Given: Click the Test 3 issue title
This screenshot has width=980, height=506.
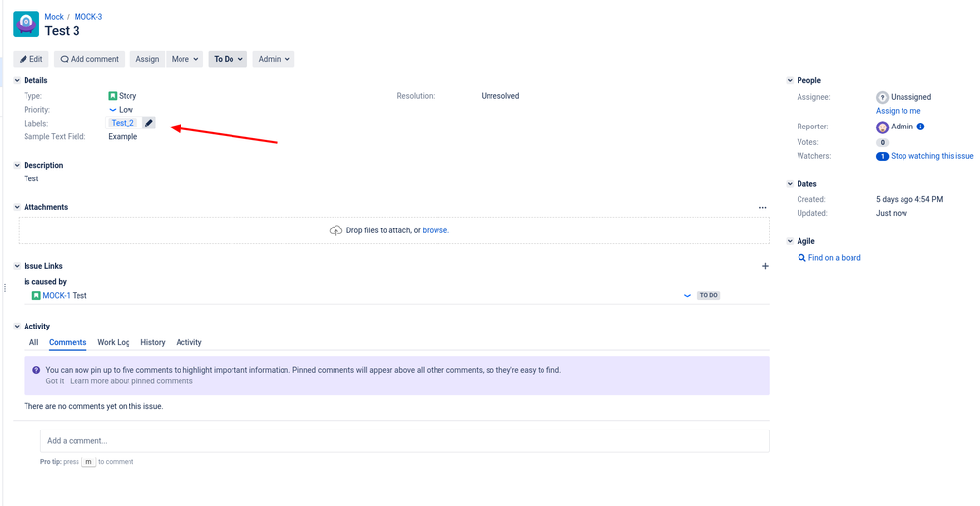Looking at the screenshot, I should 63,30.
